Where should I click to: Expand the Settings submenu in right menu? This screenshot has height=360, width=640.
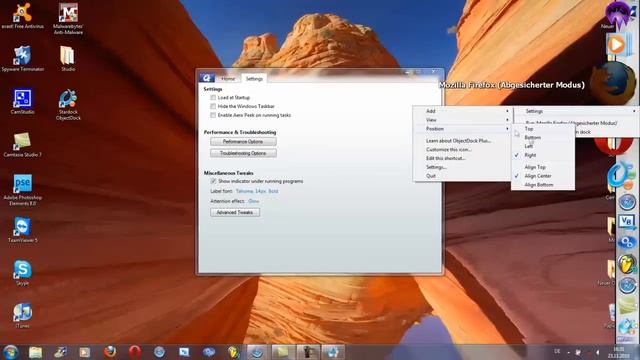click(x=576, y=111)
